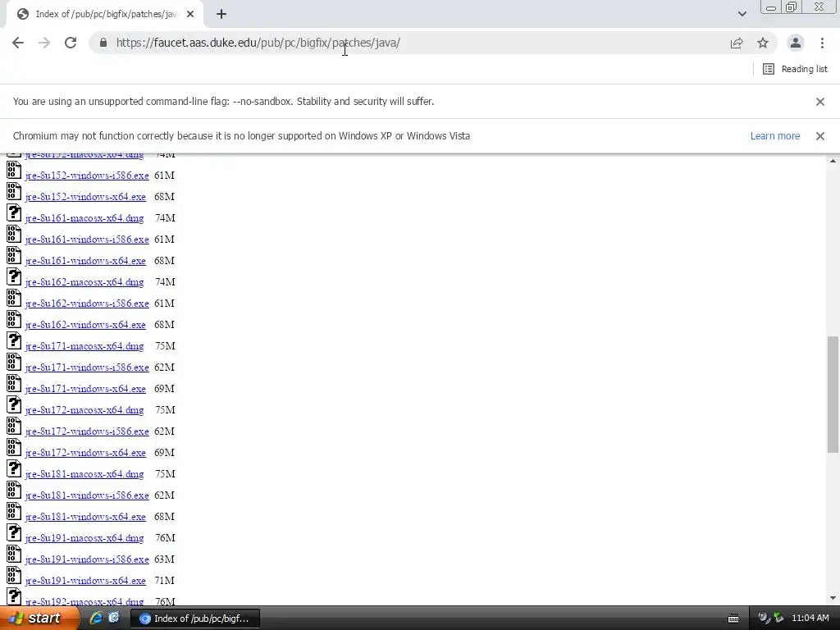Viewport: 840px width, 630px height.
Task: Click unknown-file icon beside jre-8u161-macosx-x64.dmg
Action: 14,213
